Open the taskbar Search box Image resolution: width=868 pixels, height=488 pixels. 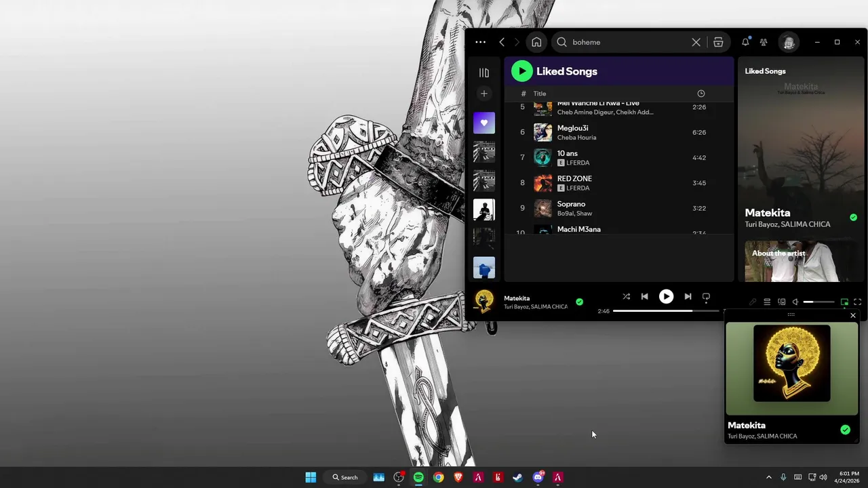[x=345, y=477]
